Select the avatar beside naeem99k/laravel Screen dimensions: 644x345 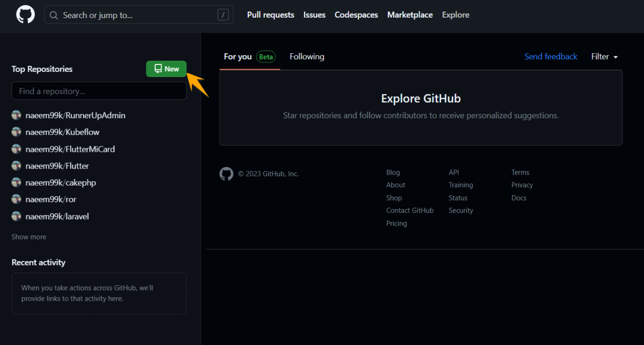tap(16, 216)
